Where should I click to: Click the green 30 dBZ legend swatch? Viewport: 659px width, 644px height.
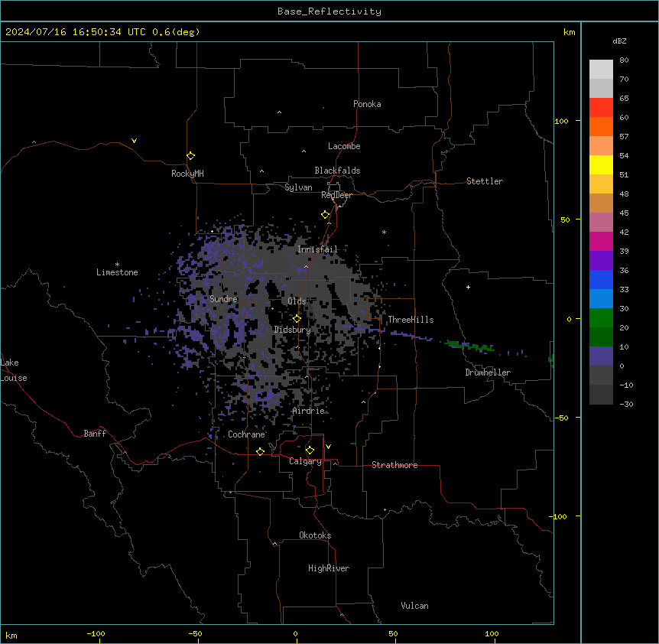601,318
